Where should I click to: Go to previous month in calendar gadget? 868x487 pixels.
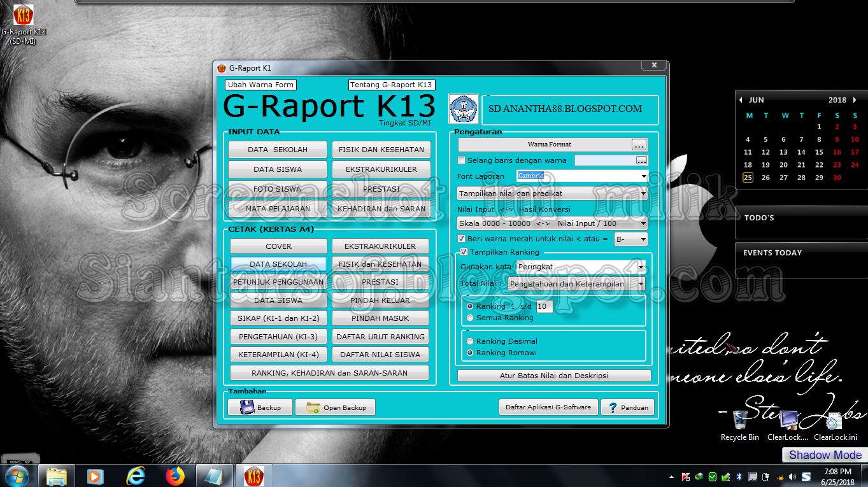[x=741, y=100]
